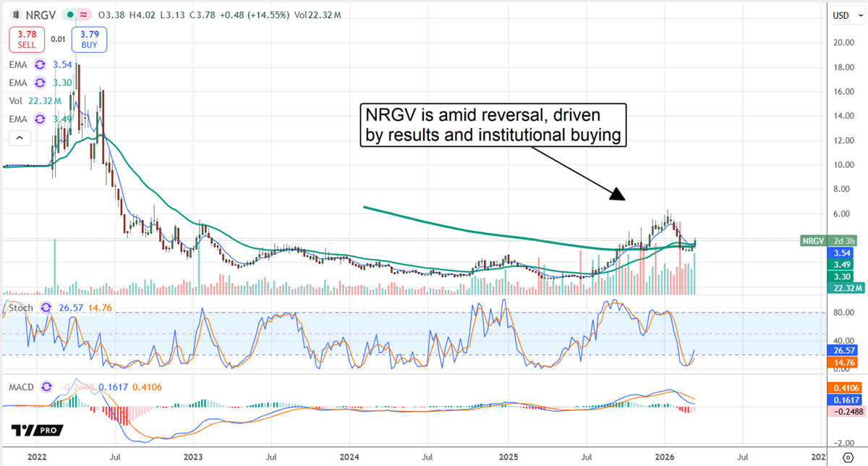Collapse the indicator legend via chevron button
The height and width of the screenshot is (466, 868).
tap(20, 137)
